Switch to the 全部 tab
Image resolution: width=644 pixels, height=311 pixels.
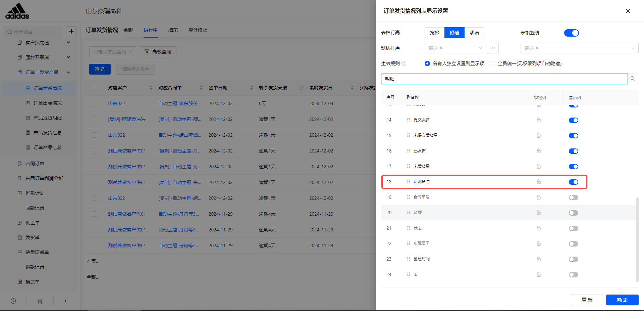tap(128, 30)
